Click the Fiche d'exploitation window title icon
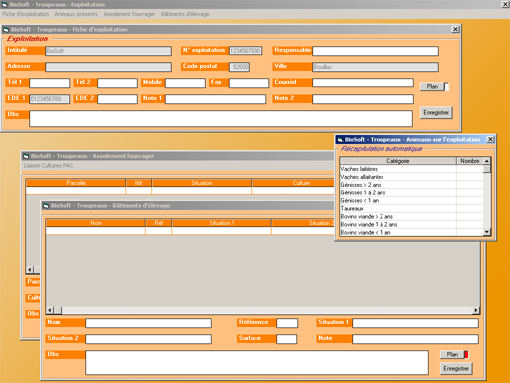510x383 pixels. tap(6, 30)
